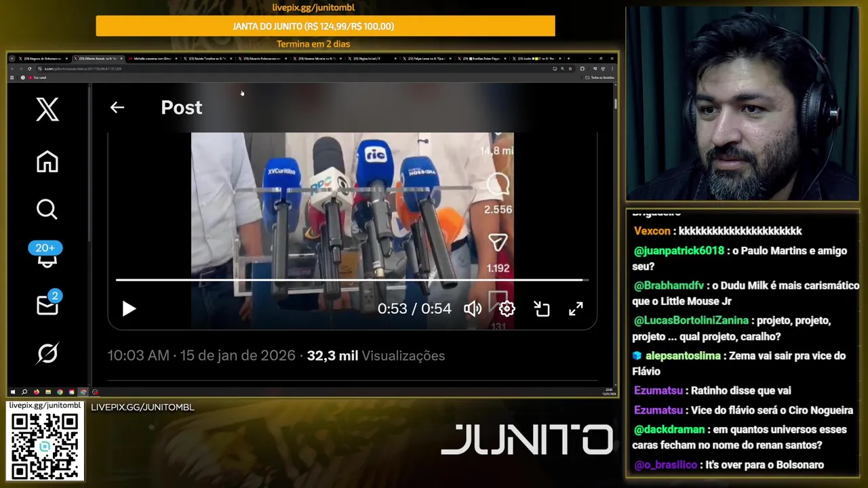Click @juanpatrick6018 in chat
This screenshot has width=868, height=488.
pyautogui.click(x=679, y=251)
